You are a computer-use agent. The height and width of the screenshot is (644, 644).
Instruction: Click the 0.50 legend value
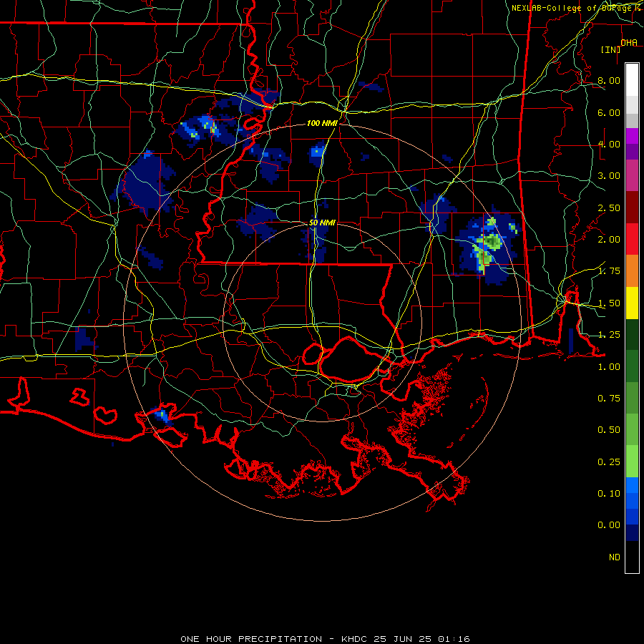coord(609,430)
